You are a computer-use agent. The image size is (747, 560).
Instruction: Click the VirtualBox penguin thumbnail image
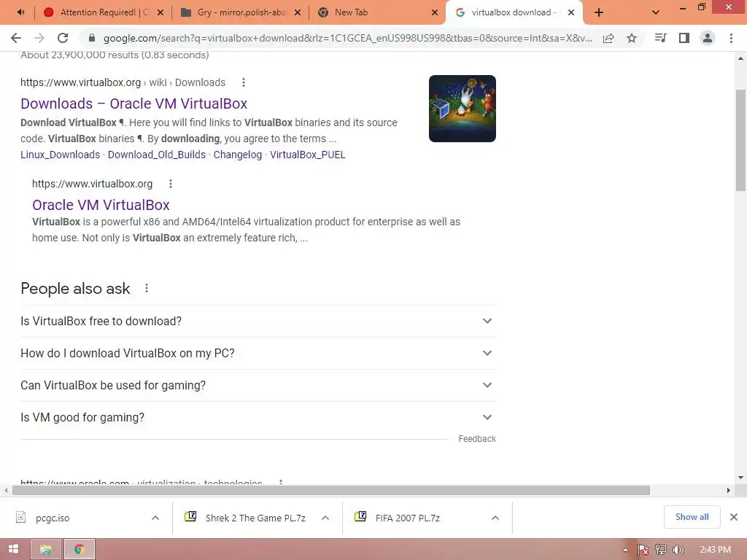462,109
